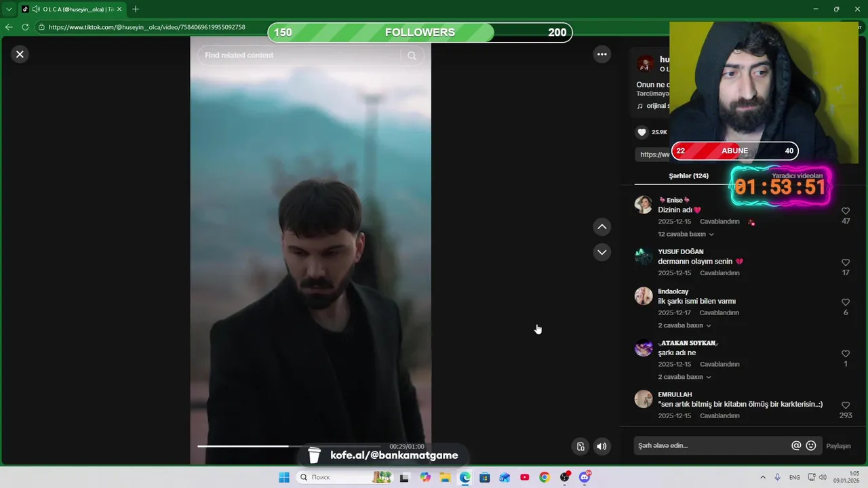Open the Windows Start menu
The width and height of the screenshot is (868, 488).
[x=284, y=477]
